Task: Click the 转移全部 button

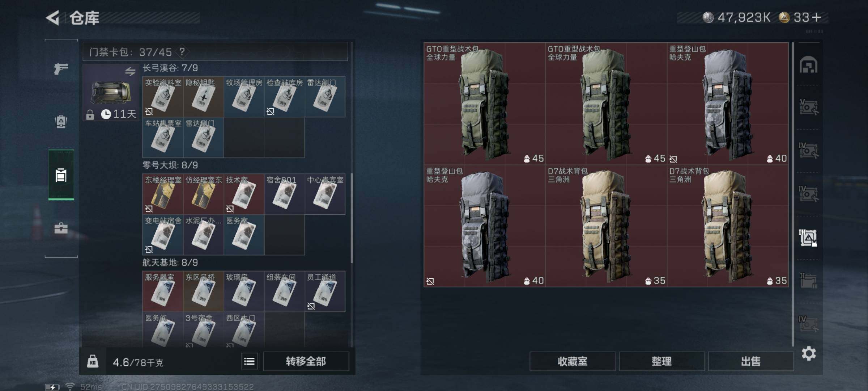Action: click(306, 361)
